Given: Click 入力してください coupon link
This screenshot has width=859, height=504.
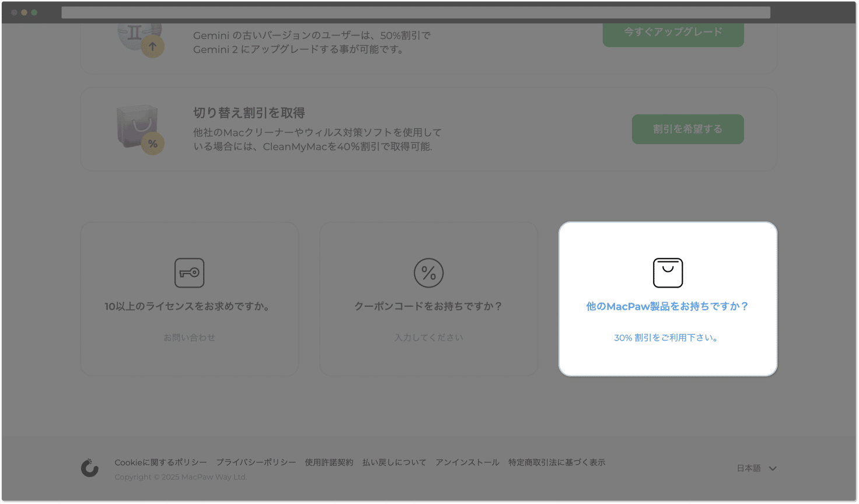Looking at the screenshot, I should tap(428, 338).
